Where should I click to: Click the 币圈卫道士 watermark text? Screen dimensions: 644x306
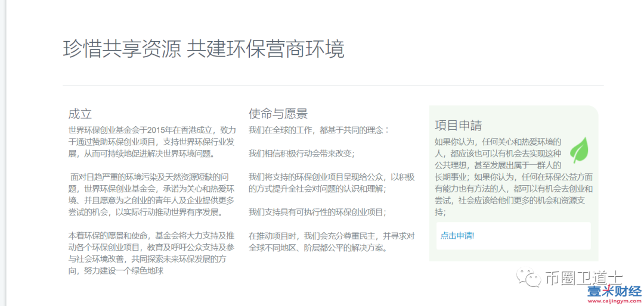click(x=584, y=277)
